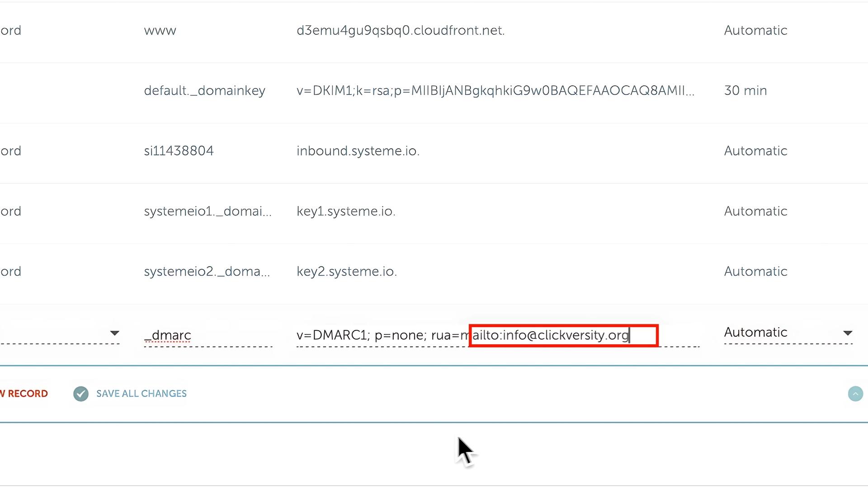Click the systemeio2._doma... host cell
The width and height of the screenshot is (868, 488).
[207, 272]
